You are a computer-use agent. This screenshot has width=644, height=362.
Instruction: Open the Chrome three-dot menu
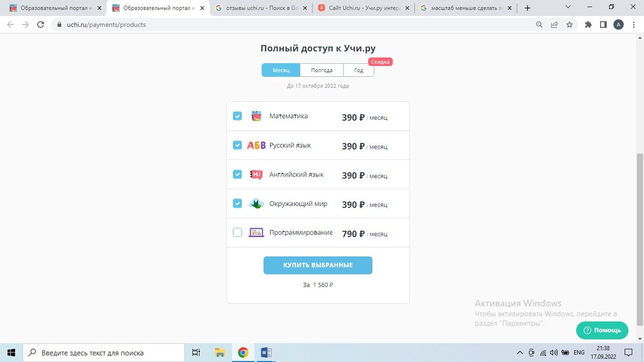click(x=634, y=25)
